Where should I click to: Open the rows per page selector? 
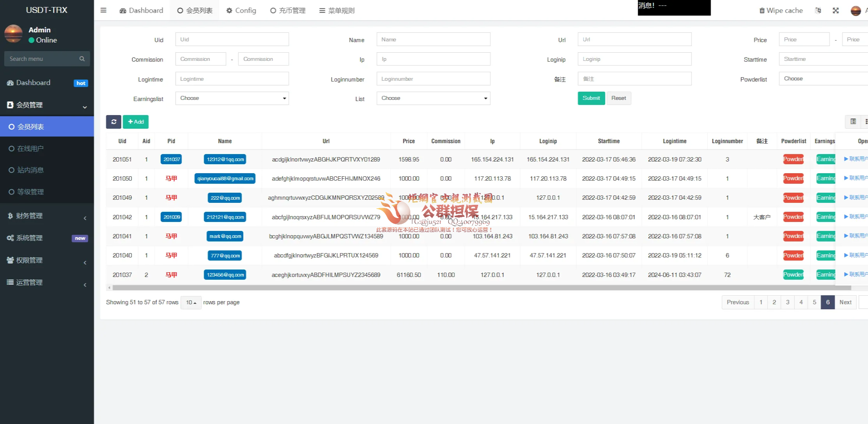click(191, 302)
